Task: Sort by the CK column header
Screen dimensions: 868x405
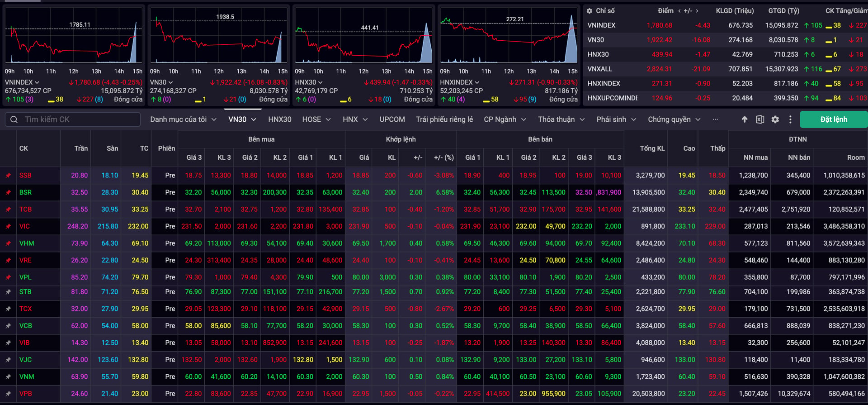Action: 24,148
